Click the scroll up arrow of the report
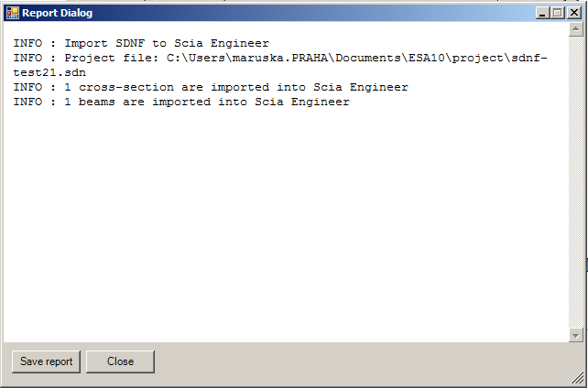Image resolution: width=588 pixels, height=388 pixels. click(x=575, y=29)
